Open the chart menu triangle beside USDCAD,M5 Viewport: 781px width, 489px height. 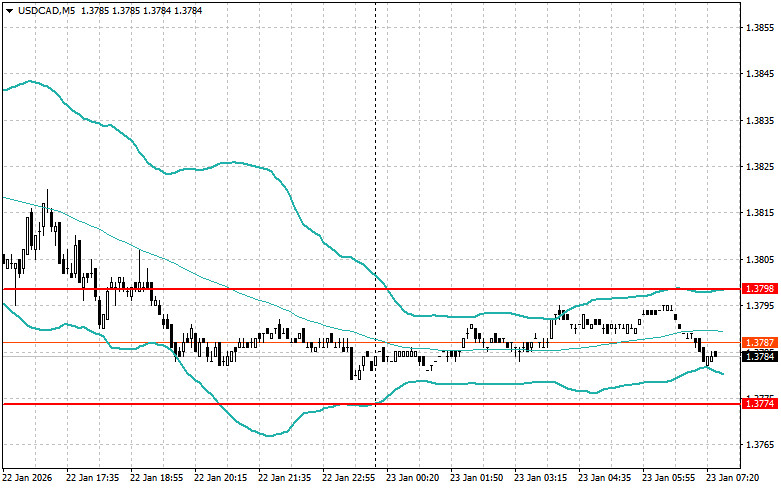(x=10, y=10)
